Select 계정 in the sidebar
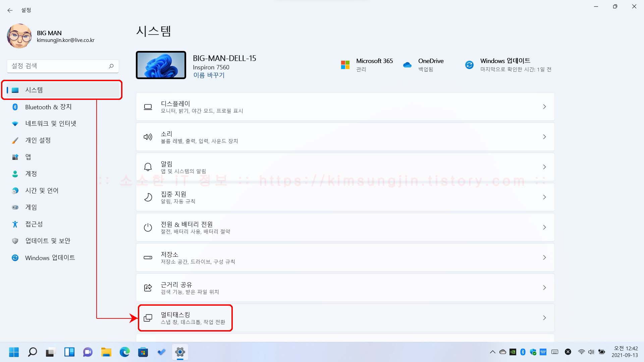 (x=31, y=174)
